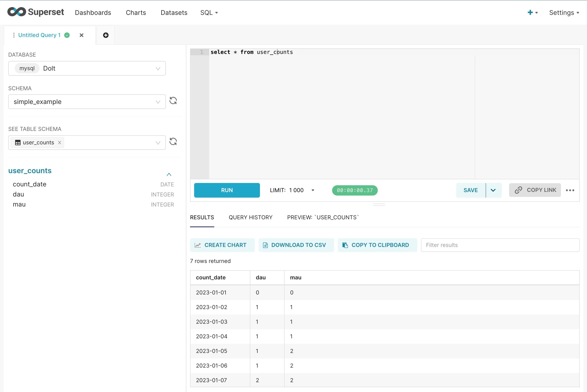Image resolution: width=587 pixels, height=392 pixels.
Task: Collapse the user_counts columns panel
Action: coord(169,174)
